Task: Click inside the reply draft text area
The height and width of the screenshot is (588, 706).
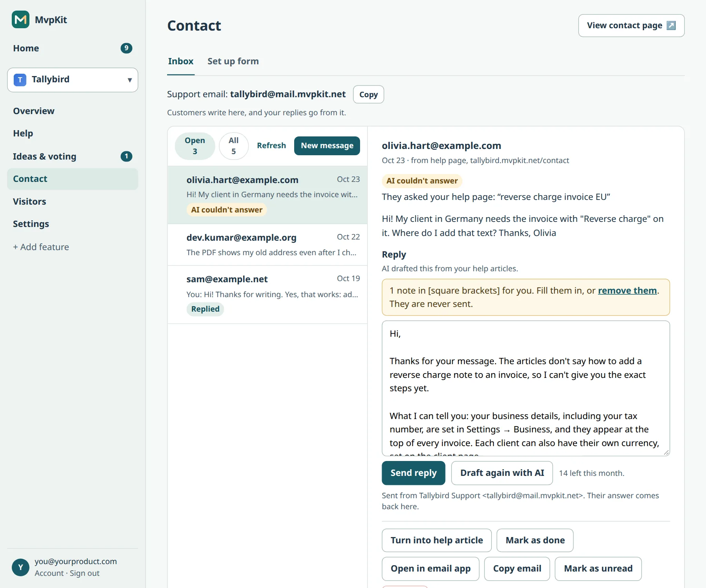Action: [x=526, y=388]
